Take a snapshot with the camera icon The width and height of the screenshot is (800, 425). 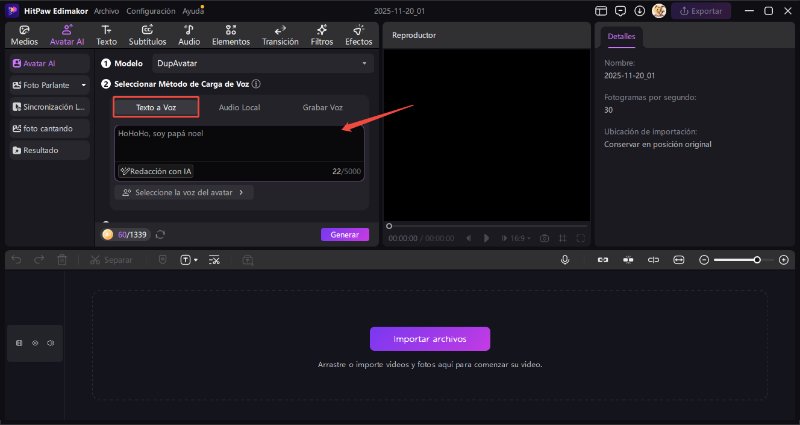pyautogui.click(x=544, y=238)
